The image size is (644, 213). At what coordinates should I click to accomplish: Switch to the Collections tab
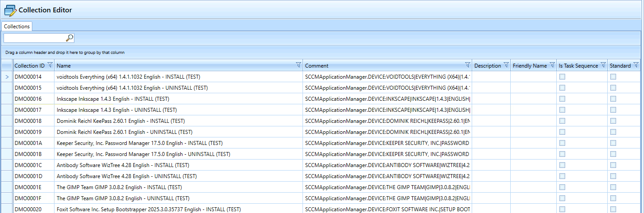coord(17,27)
